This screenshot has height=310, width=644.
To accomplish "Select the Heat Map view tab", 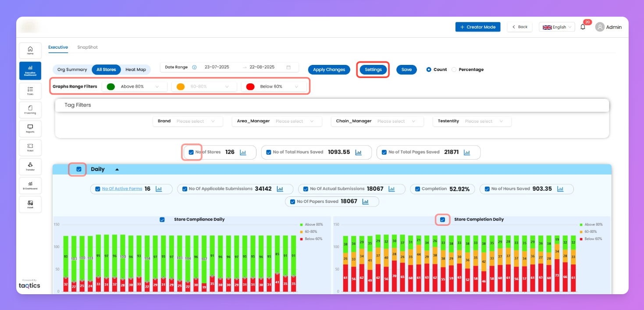I will (x=135, y=70).
